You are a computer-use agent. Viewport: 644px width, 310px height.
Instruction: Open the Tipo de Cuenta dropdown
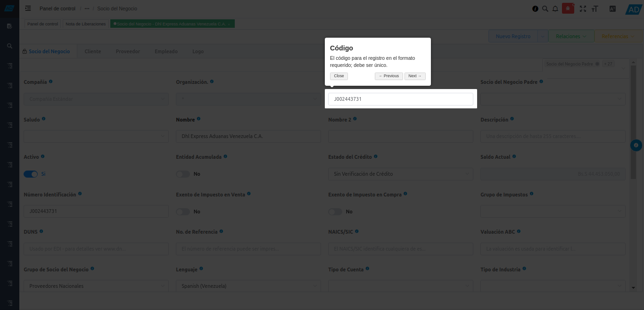coord(401,286)
